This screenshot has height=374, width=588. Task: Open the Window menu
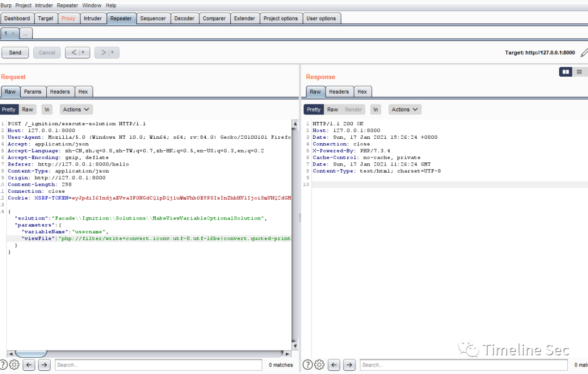click(x=92, y=5)
